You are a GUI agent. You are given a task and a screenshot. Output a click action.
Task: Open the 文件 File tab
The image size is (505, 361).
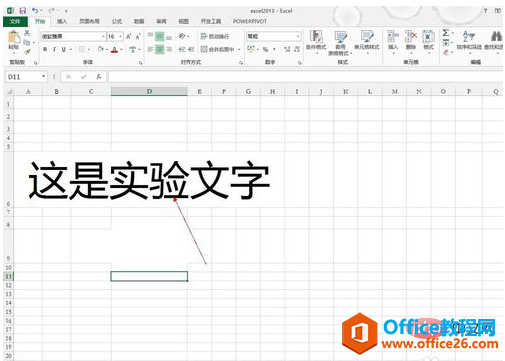pyautogui.click(x=15, y=21)
